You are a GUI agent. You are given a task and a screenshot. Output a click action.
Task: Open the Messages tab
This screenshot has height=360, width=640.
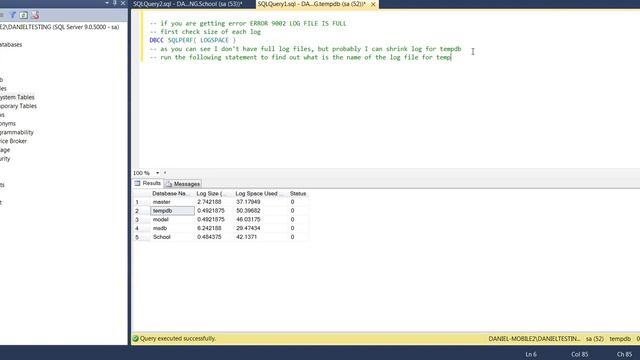coord(183,184)
